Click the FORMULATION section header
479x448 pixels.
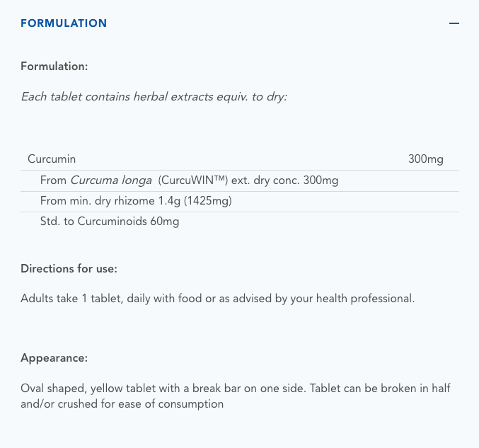[x=64, y=23]
